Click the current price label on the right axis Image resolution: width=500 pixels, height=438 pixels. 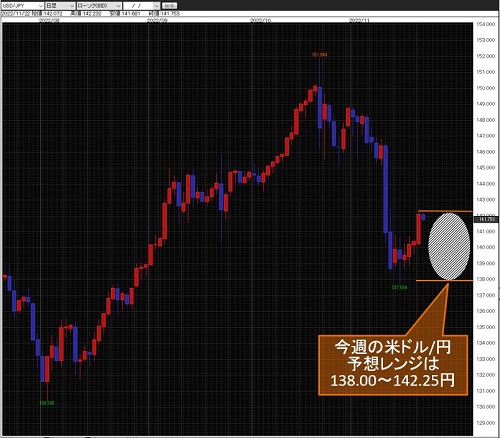(487, 219)
